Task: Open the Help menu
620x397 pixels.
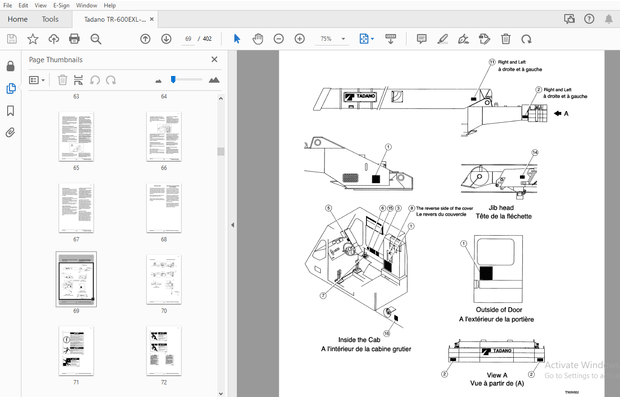Action: click(110, 6)
